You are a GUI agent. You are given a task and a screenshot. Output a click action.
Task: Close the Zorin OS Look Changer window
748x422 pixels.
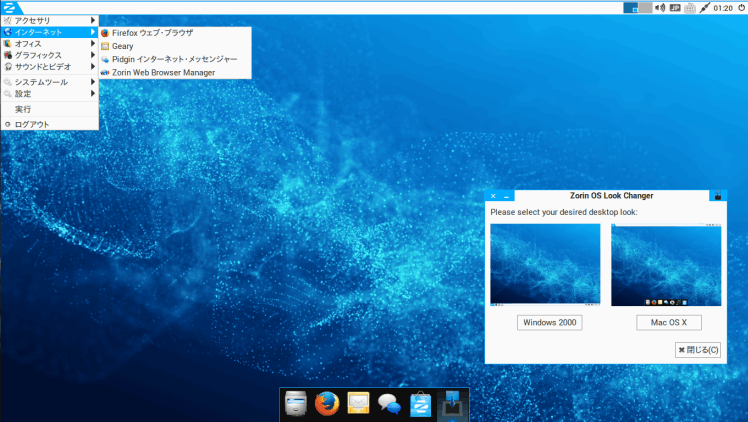coord(493,196)
